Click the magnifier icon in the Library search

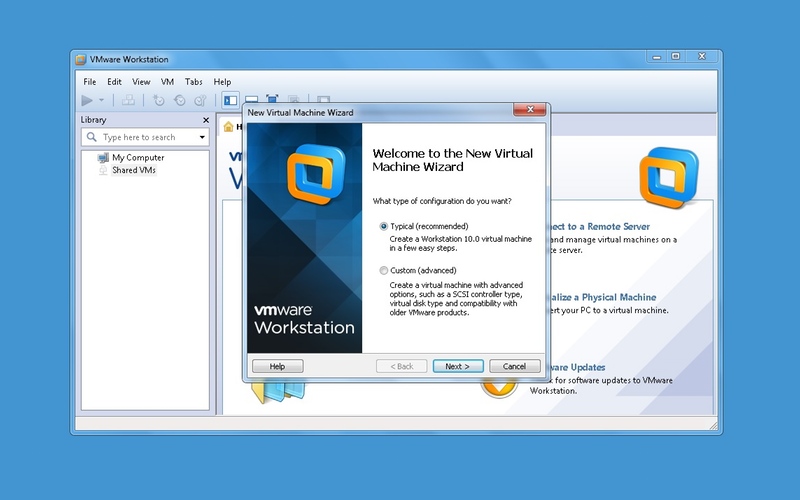pos(92,137)
